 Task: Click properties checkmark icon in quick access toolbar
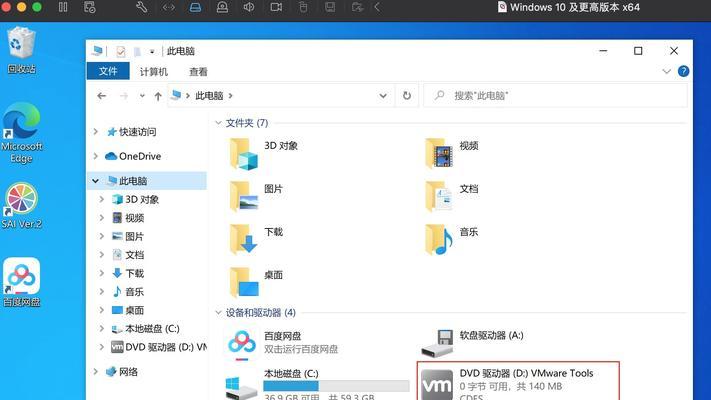pos(121,51)
